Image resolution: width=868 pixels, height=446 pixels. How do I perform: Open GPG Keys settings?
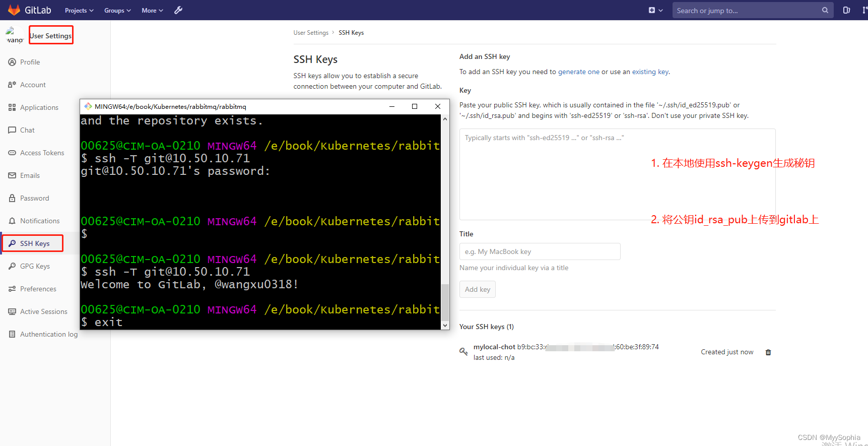pos(35,266)
